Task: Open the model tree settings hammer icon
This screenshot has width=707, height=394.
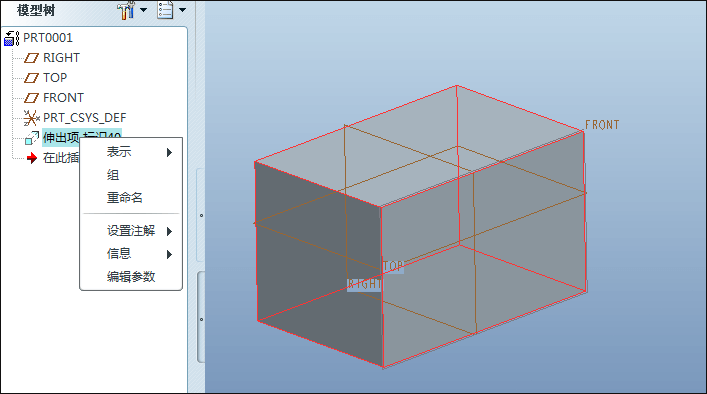Action: [x=126, y=10]
